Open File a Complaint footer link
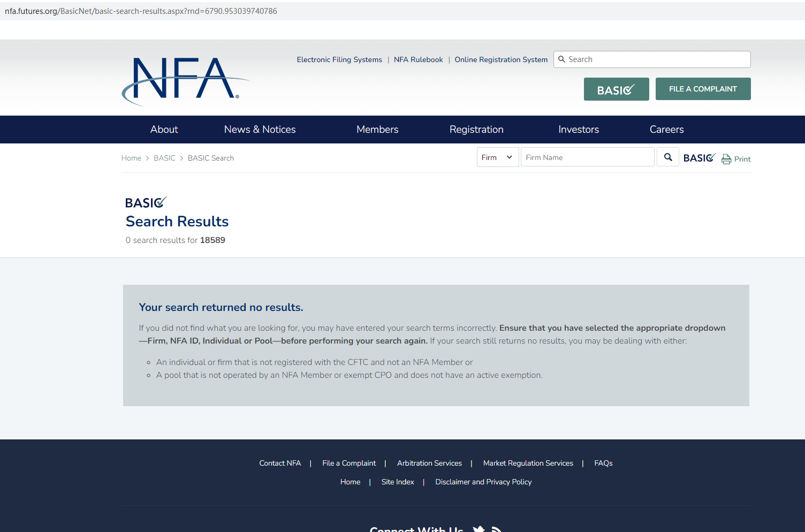This screenshot has height=532, width=805. (x=349, y=463)
